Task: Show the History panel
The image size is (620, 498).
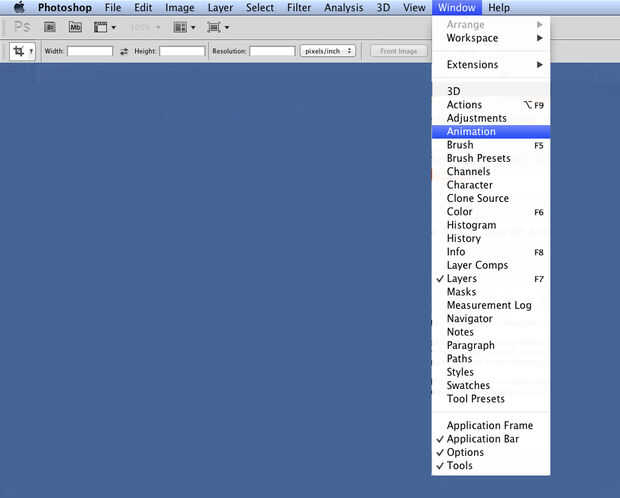Action: (x=491, y=238)
